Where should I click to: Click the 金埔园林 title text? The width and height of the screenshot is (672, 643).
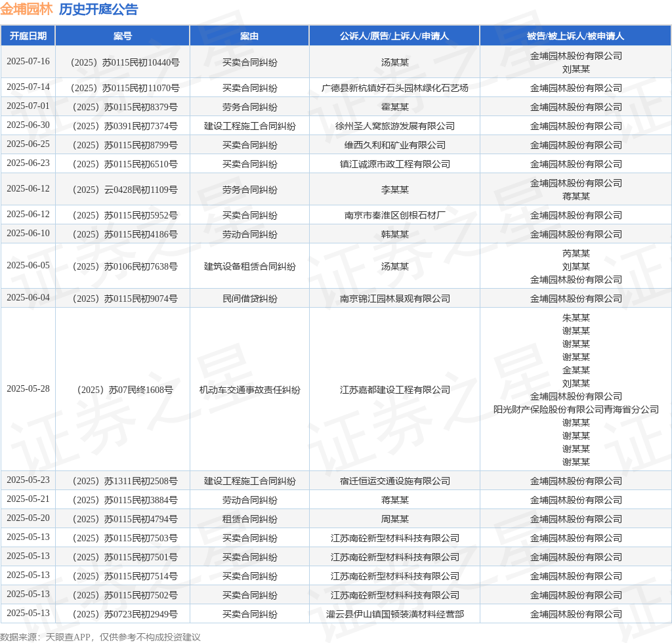tap(26, 9)
